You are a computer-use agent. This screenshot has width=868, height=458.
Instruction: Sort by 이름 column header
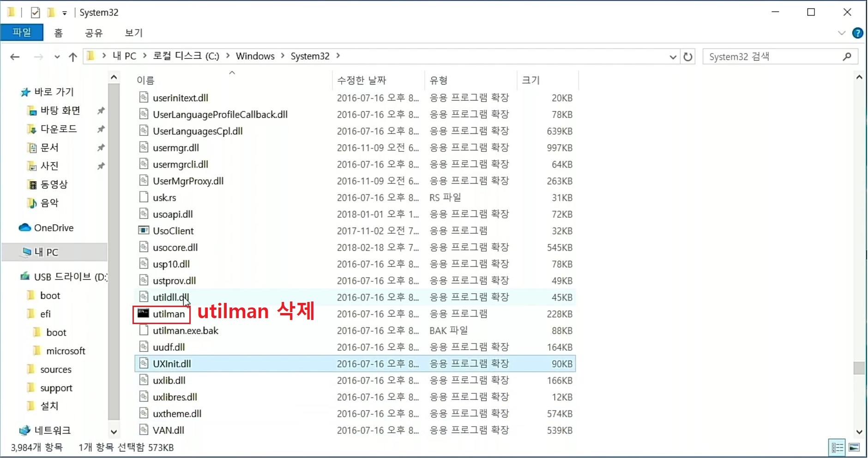[145, 80]
